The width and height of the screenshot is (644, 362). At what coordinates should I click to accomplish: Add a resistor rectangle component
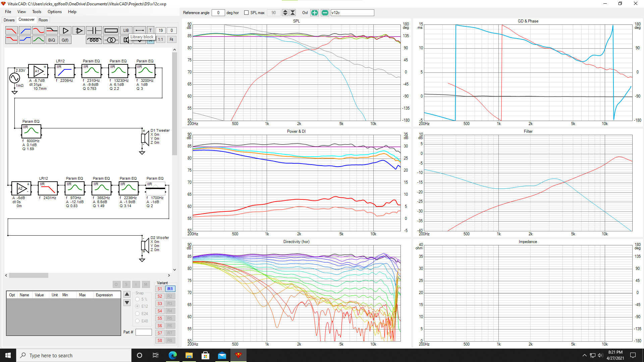[111, 31]
